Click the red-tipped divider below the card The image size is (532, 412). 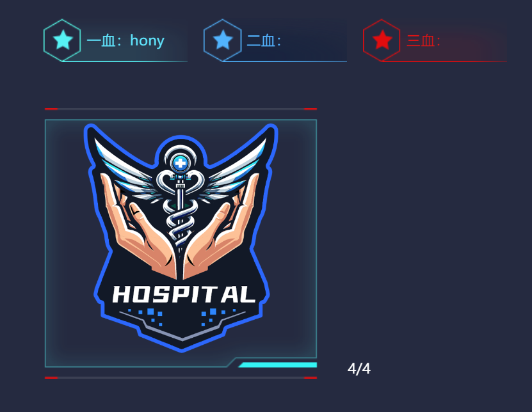coord(181,377)
